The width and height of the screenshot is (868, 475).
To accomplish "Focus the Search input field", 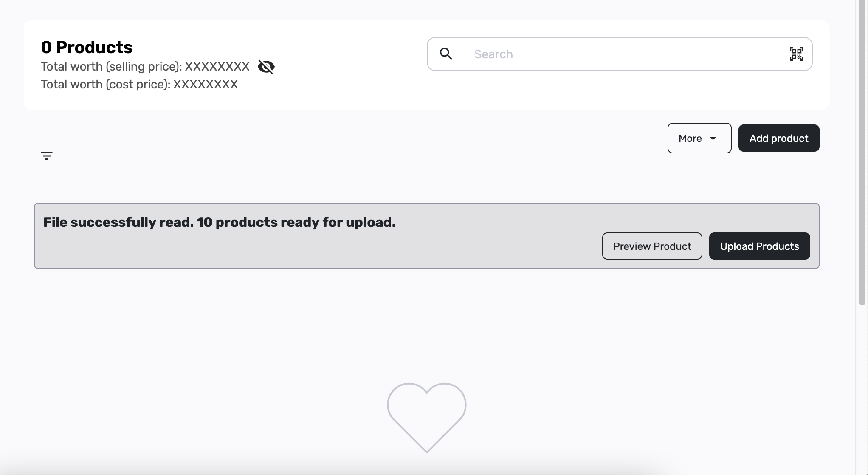I will pos(620,54).
